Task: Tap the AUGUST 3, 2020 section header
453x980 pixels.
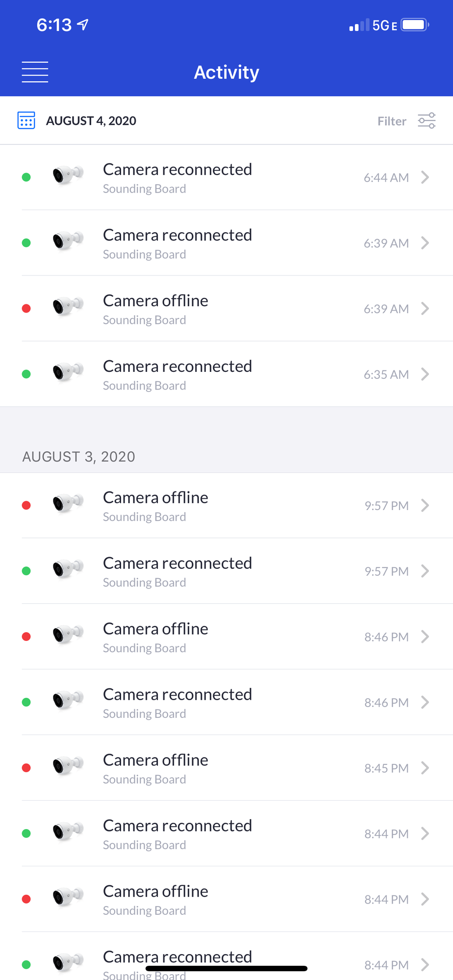Action: 79,457
